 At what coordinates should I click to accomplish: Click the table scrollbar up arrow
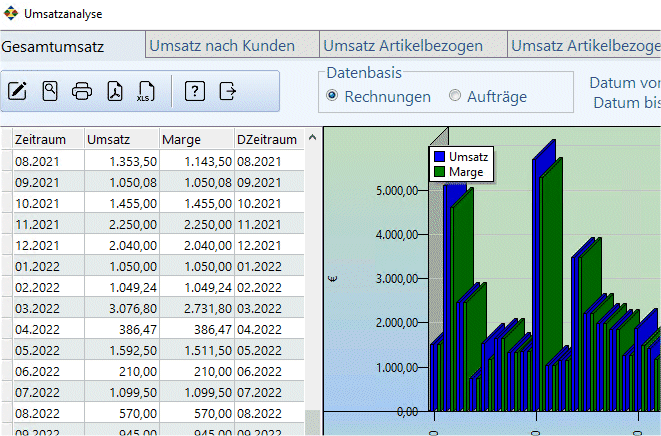point(312,137)
